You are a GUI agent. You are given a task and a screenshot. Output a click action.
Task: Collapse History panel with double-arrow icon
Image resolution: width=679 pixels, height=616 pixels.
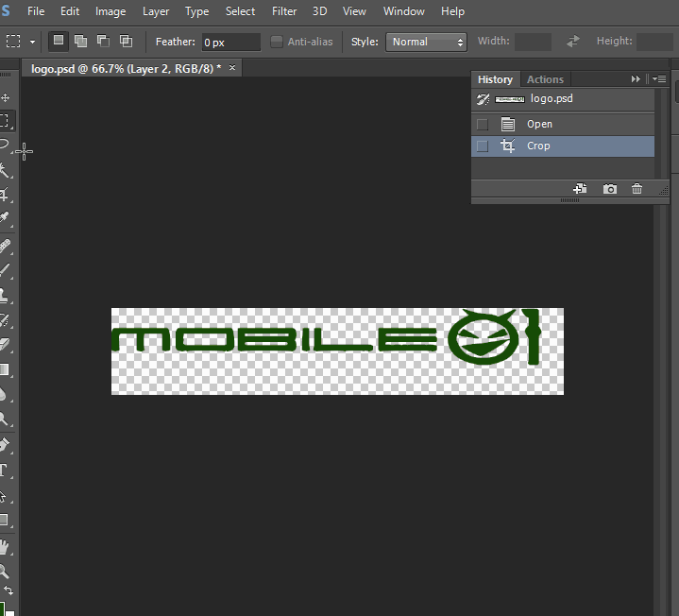[x=636, y=78]
